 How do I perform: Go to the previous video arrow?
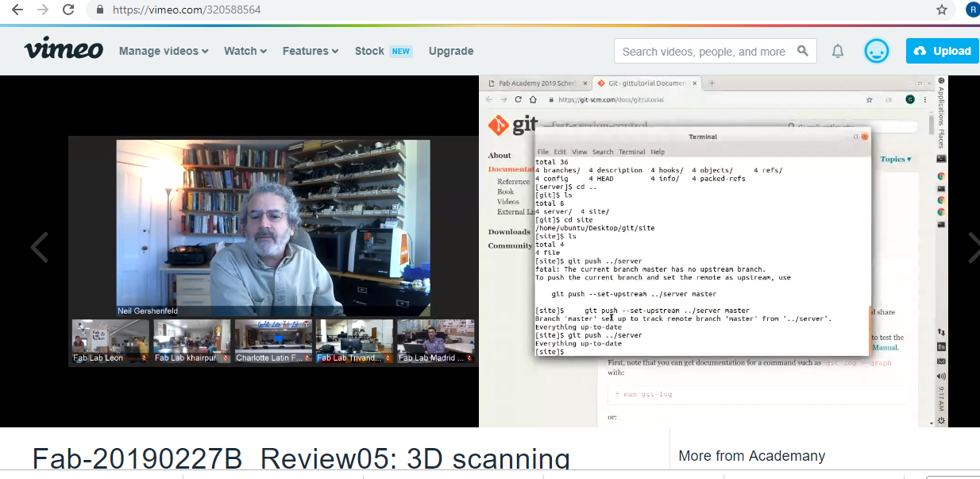coord(39,247)
